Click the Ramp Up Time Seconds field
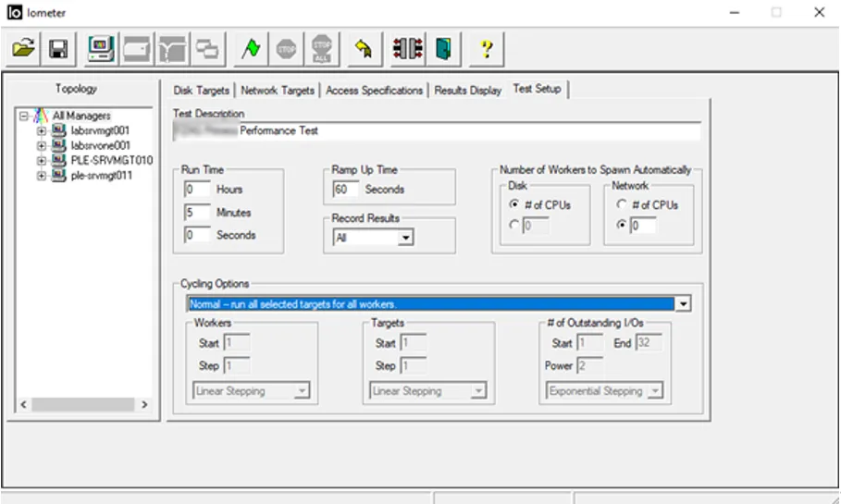 tap(346, 190)
